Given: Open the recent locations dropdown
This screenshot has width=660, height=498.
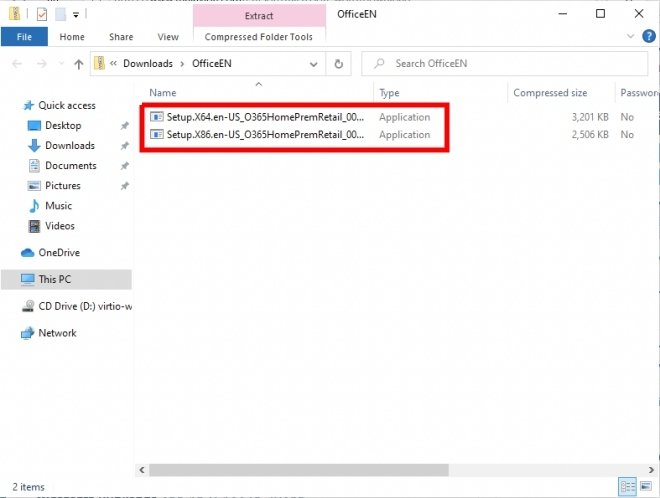Looking at the screenshot, I should point(61,64).
